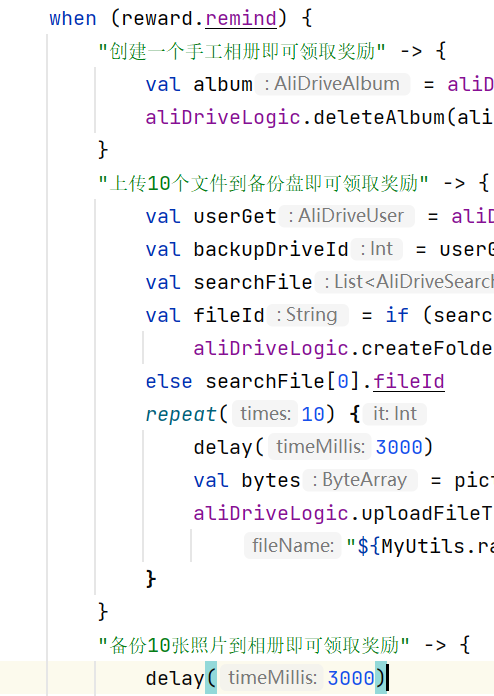
Task: Click the fileName: parameter hint
Action: (292, 546)
